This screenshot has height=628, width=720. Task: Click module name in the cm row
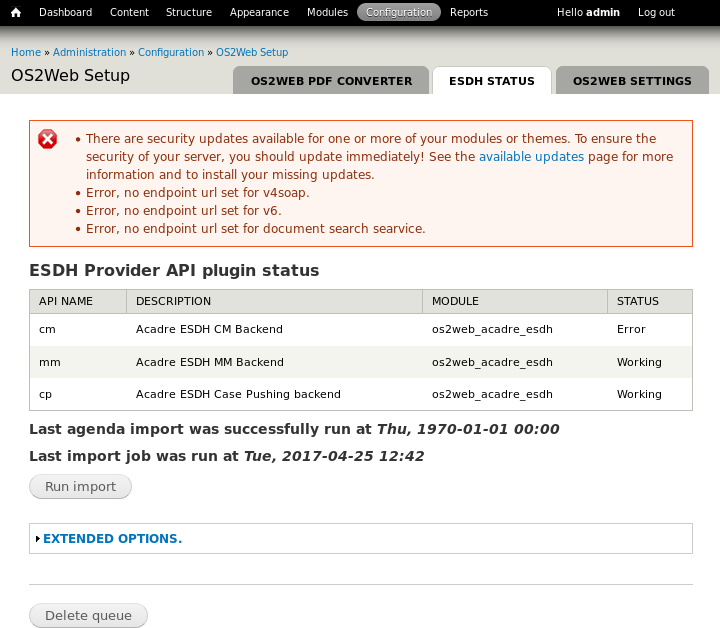(x=492, y=330)
